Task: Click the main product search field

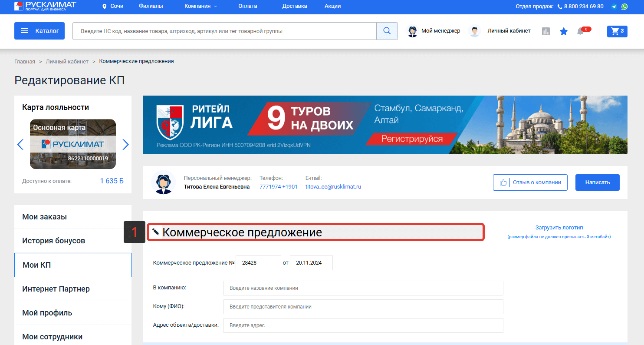Action: click(x=224, y=31)
